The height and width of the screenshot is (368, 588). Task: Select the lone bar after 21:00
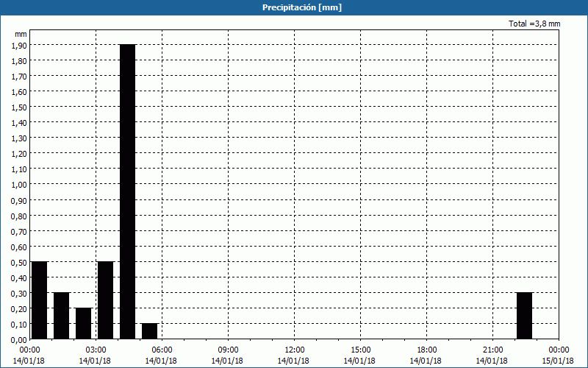524,316
